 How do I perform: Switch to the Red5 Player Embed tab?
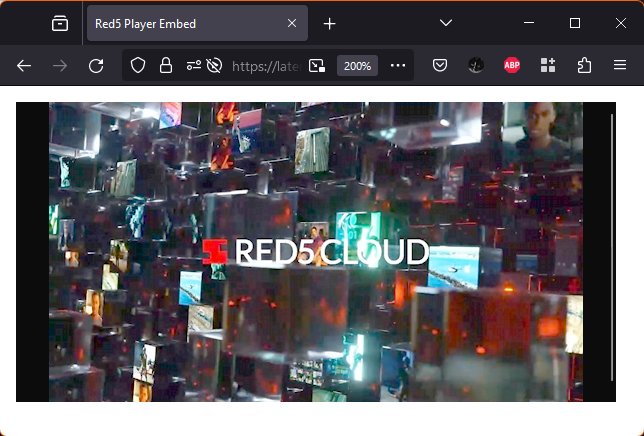pos(197,23)
